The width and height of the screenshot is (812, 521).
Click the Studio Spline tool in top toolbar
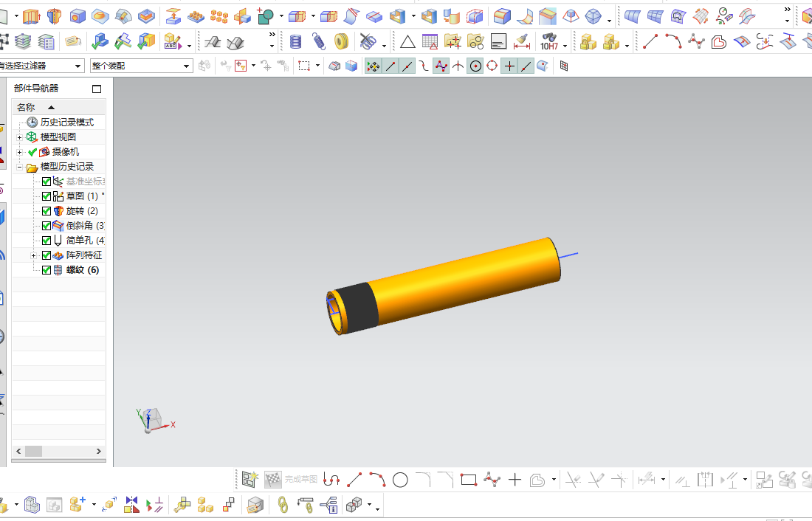[696, 41]
